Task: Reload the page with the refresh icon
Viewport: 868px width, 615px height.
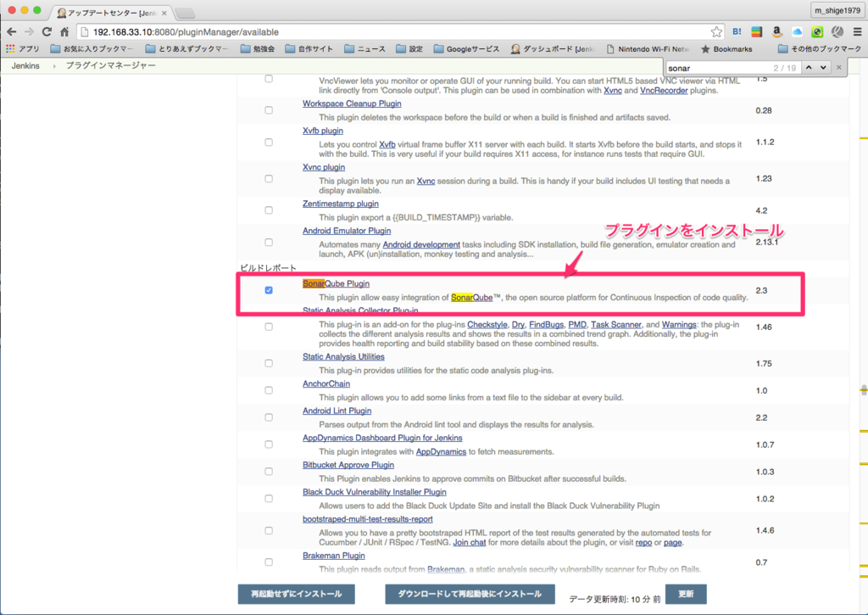Action: 47,32
